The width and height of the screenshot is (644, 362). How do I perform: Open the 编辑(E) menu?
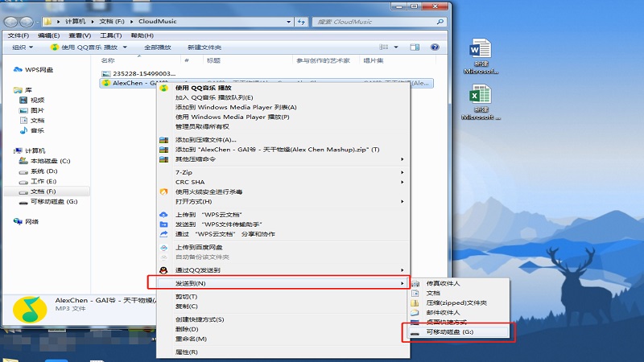(49, 35)
